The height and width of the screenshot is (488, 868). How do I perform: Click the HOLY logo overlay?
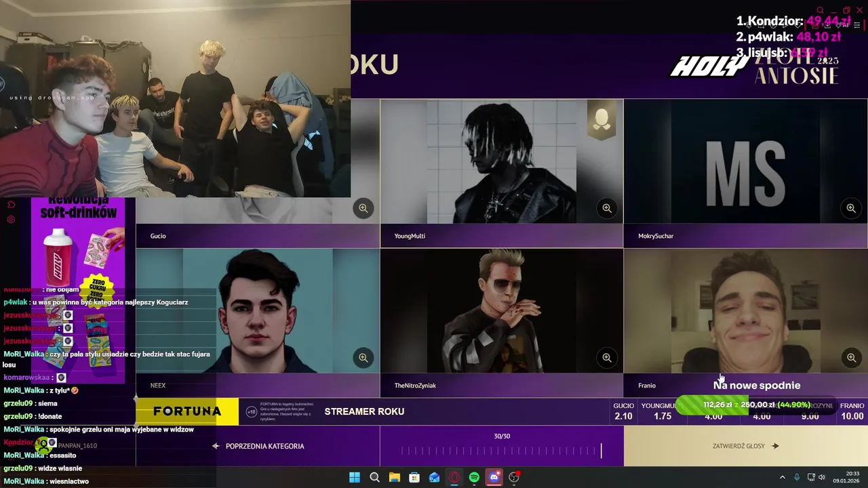click(709, 66)
